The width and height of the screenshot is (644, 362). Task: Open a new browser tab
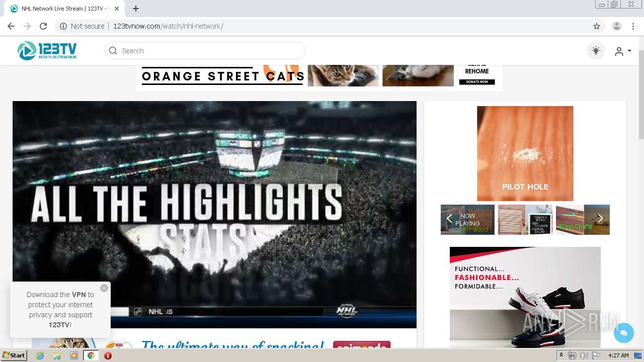[x=136, y=9]
